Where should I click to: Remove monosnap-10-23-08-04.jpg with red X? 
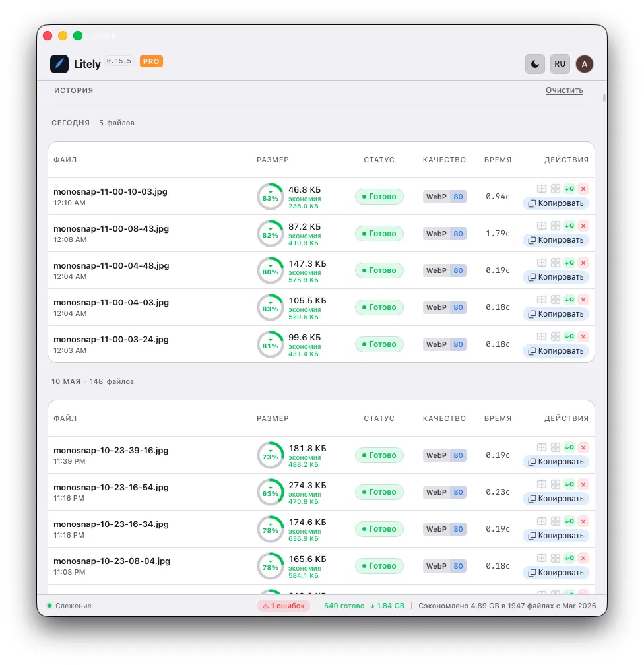click(583, 557)
